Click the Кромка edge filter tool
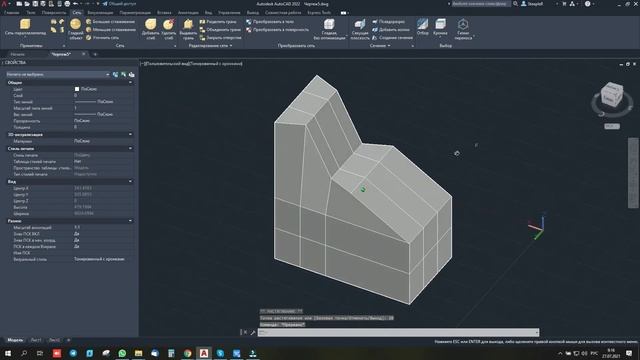This screenshot has width=640, height=360. click(x=440, y=27)
